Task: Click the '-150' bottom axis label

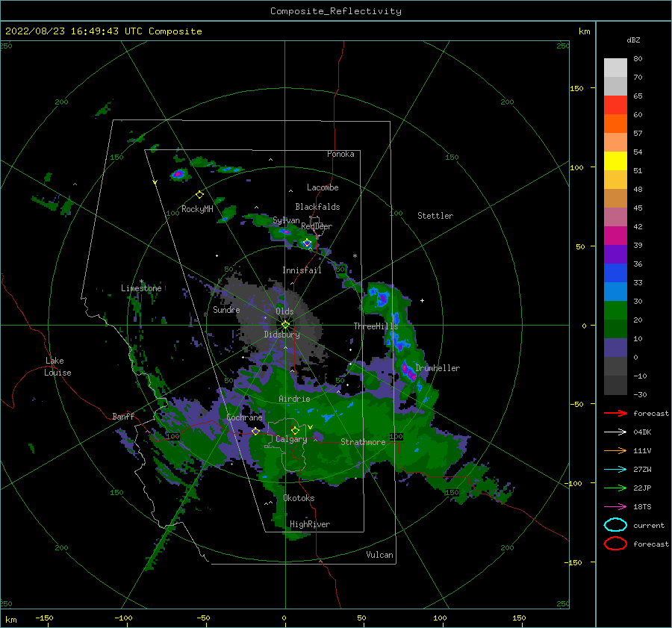Action: [x=44, y=618]
